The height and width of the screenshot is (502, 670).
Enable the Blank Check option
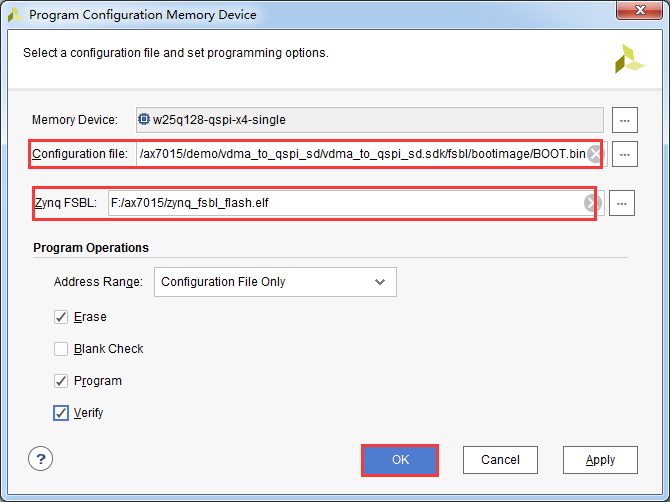[x=61, y=349]
